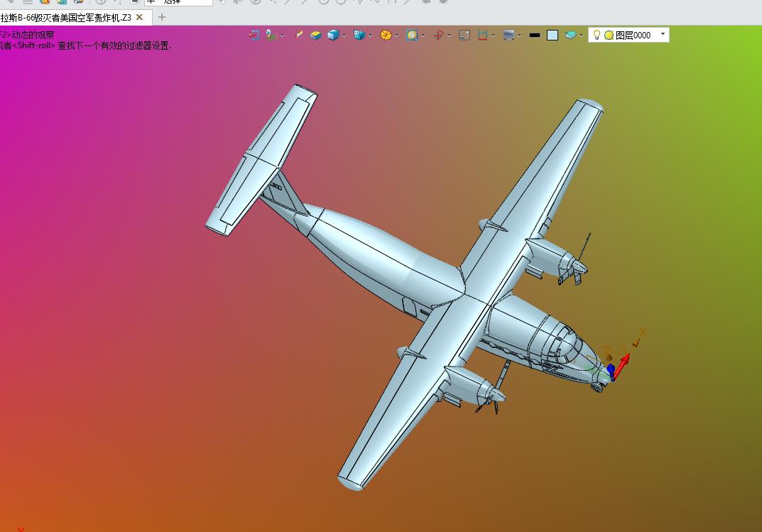Click the light blue face color swatch

[x=552, y=35]
